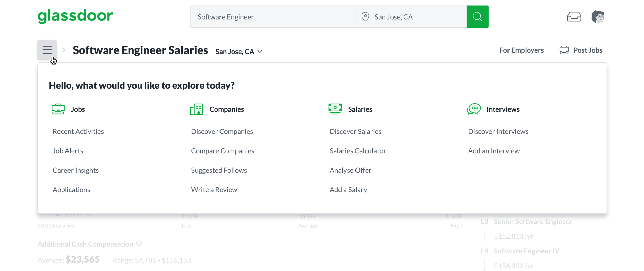Choose Add a Salary
The width and height of the screenshot is (644, 271).
pos(348,190)
